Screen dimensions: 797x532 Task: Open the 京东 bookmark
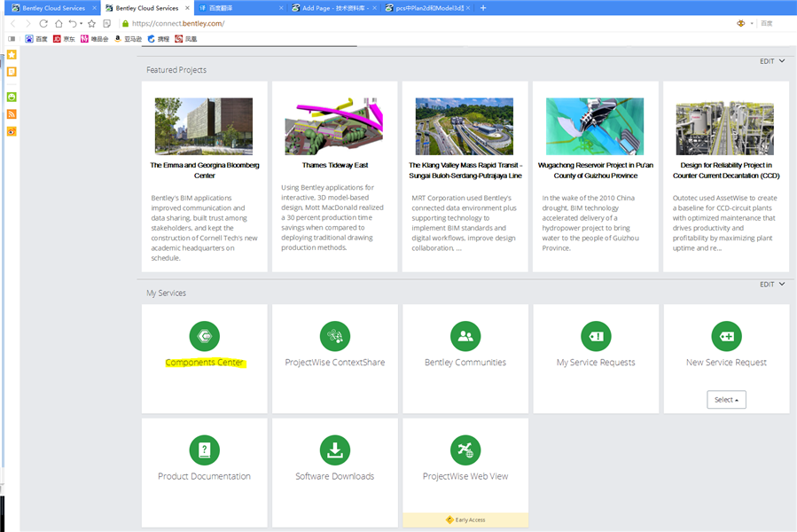click(x=64, y=39)
